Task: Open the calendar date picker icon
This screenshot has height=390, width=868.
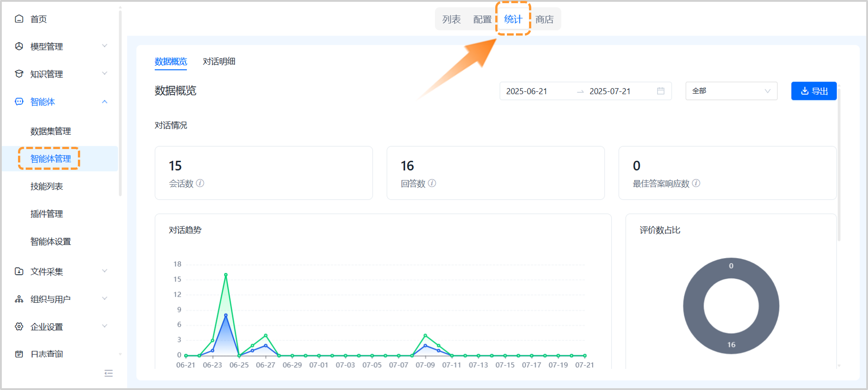Action: [660, 91]
